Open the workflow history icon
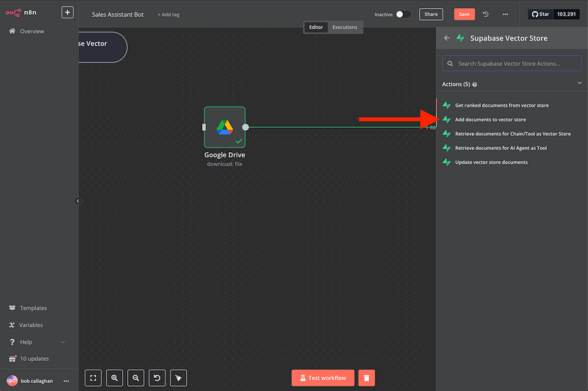This screenshot has width=588, height=391. (486, 14)
